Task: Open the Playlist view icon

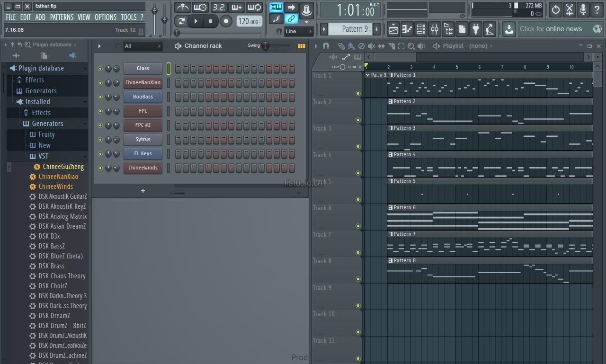Action: pyautogui.click(x=393, y=29)
